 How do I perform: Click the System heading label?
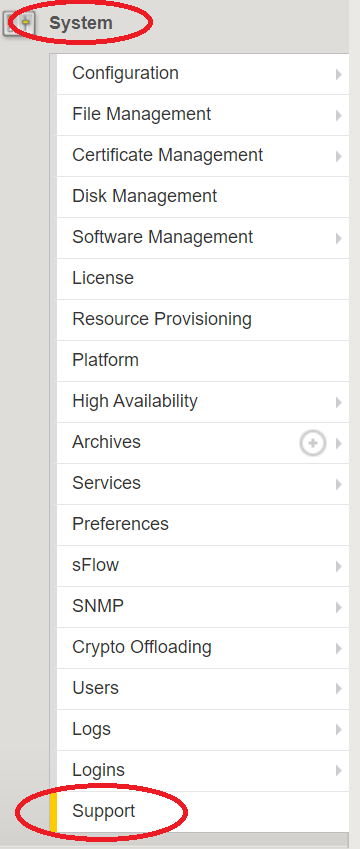click(81, 23)
